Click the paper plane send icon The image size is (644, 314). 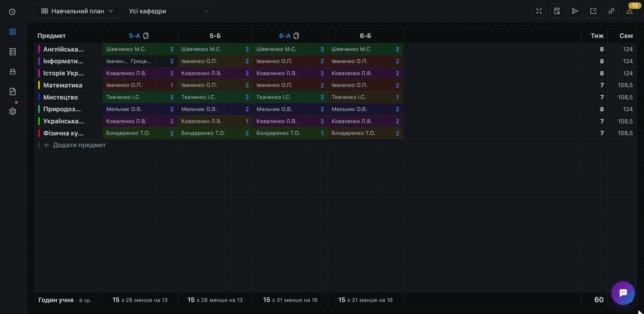pos(575,11)
